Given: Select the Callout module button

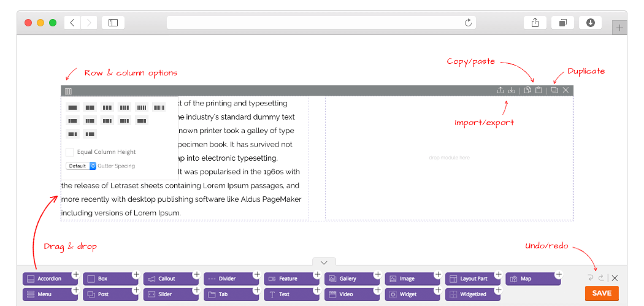Looking at the screenshot, I should (171, 279).
